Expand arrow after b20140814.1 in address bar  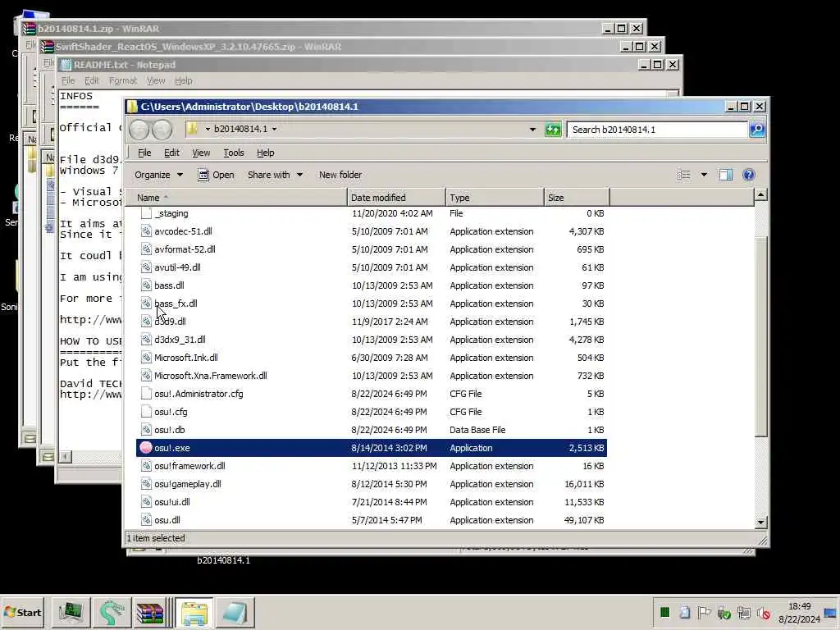274,129
